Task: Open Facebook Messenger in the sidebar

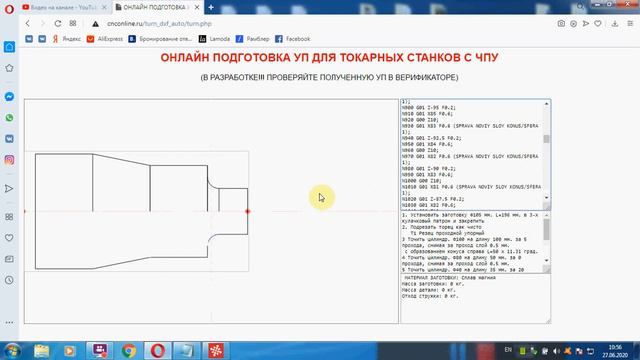Action: (x=9, y=97)
